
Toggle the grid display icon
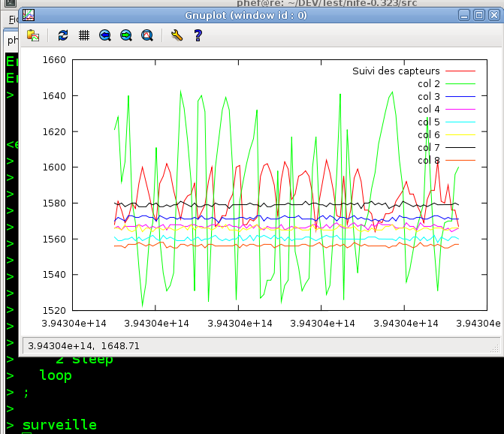84,35
